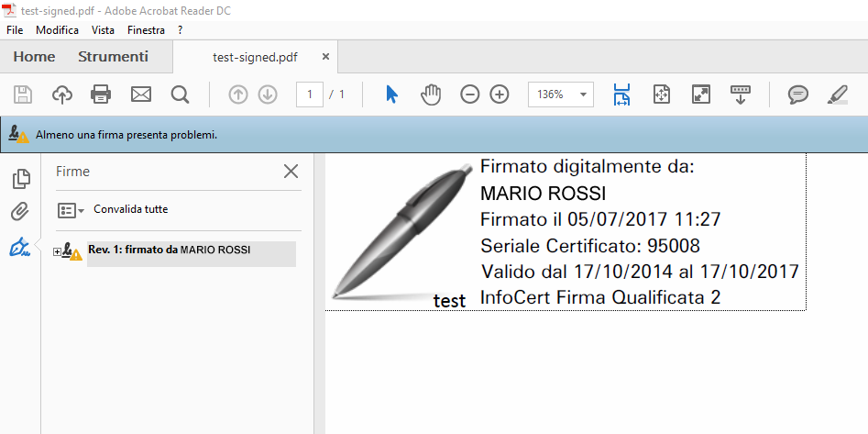Screen dimensions: 868x434
Task: Click the 'Firme' panel heading
Action: [72, 172]
